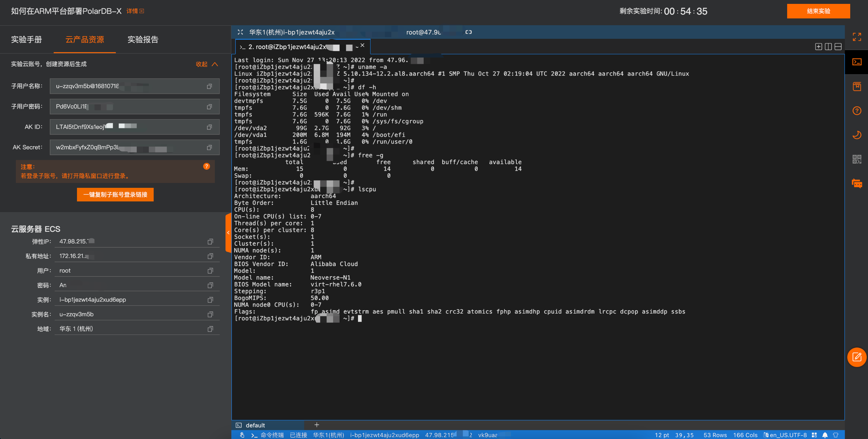Image resolution: width=868 pixels, height=439 pixels.
Task: Split terminal horizontally with the rows icon
Action: 838,47
